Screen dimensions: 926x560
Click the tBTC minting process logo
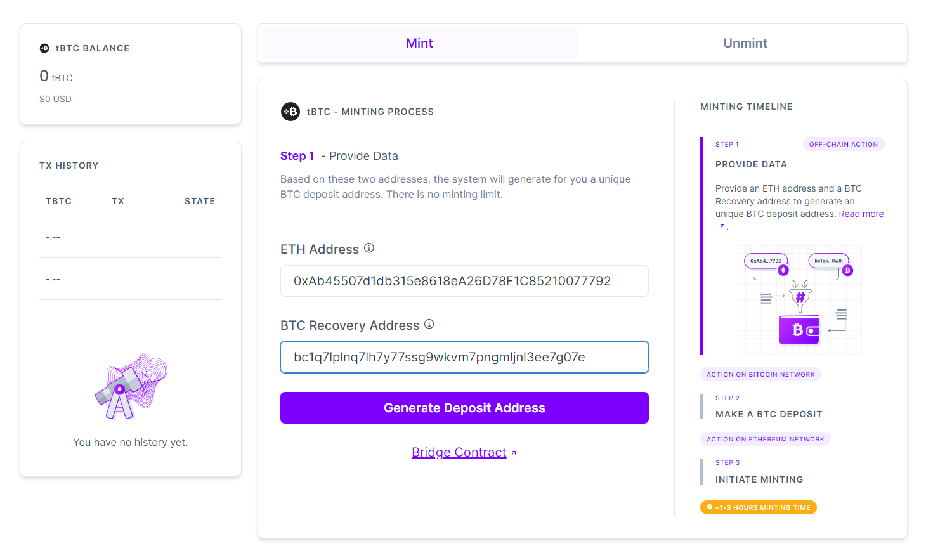click(x=290, y=112)
